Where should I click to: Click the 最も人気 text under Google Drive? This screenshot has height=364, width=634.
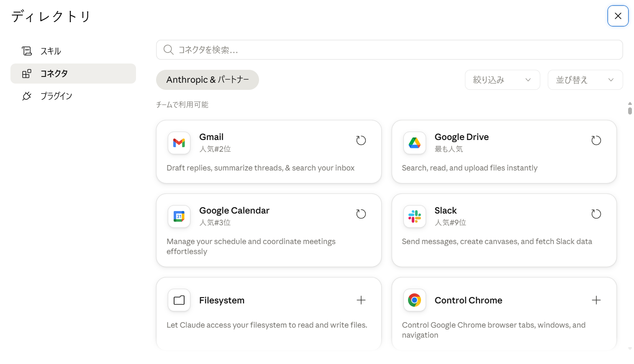coord(449,149)
